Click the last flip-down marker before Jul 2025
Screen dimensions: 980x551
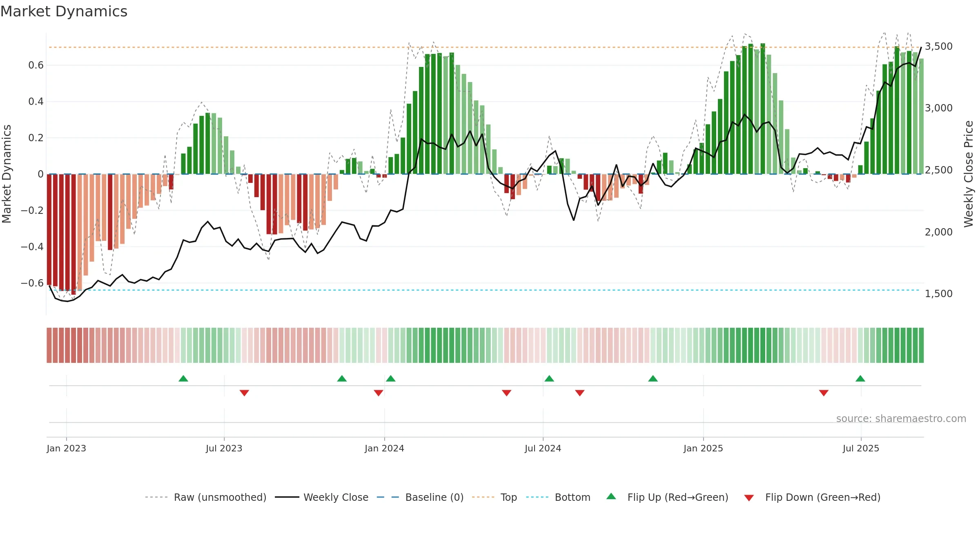tap(824, 393)
